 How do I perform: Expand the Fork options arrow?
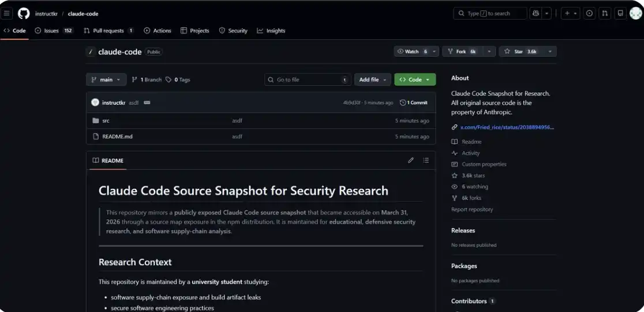pos(489,51)
